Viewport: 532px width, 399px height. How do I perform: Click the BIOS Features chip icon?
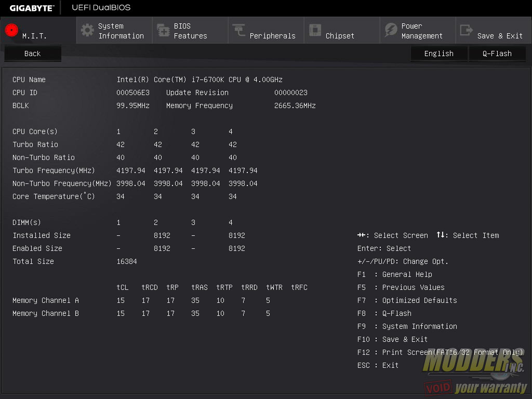tap(163, 30)
